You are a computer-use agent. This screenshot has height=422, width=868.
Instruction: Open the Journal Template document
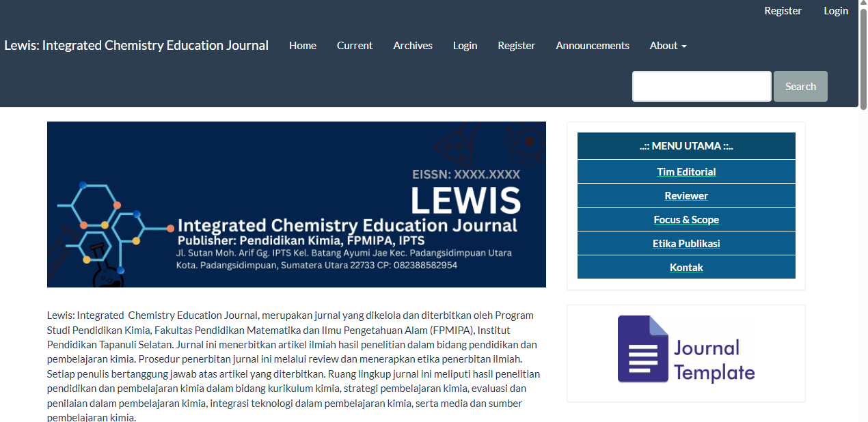686,350
